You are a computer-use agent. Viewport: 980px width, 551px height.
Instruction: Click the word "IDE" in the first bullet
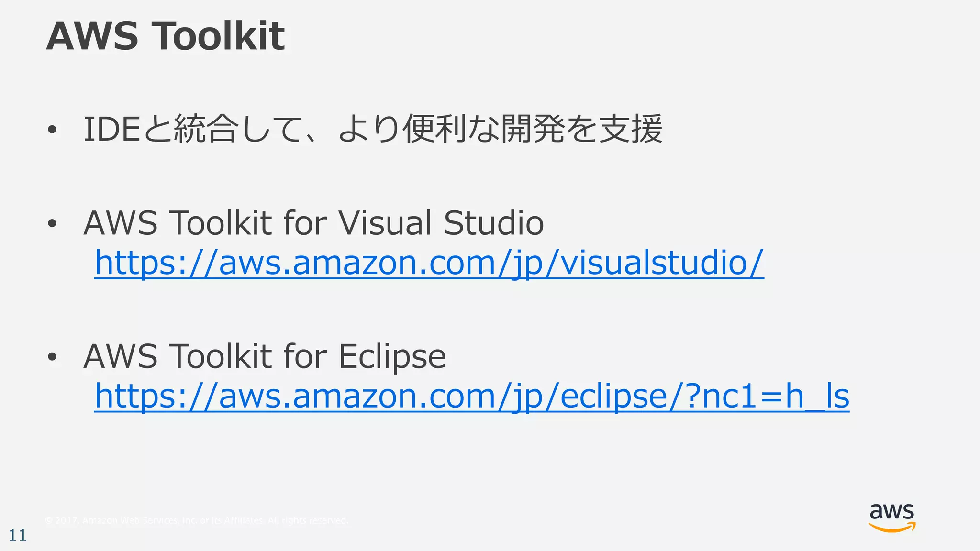pyautogui.click(x=111, y=129)
